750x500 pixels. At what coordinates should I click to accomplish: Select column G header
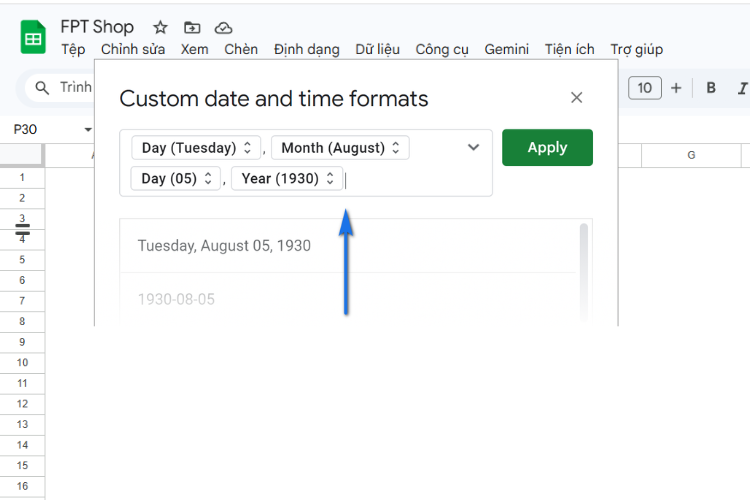click(691, 155)
